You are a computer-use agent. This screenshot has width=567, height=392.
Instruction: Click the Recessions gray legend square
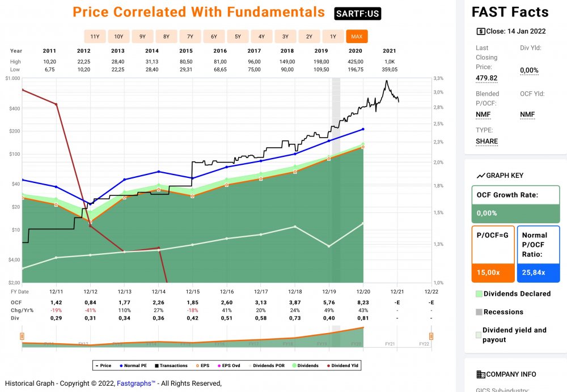tap(479, 312)
